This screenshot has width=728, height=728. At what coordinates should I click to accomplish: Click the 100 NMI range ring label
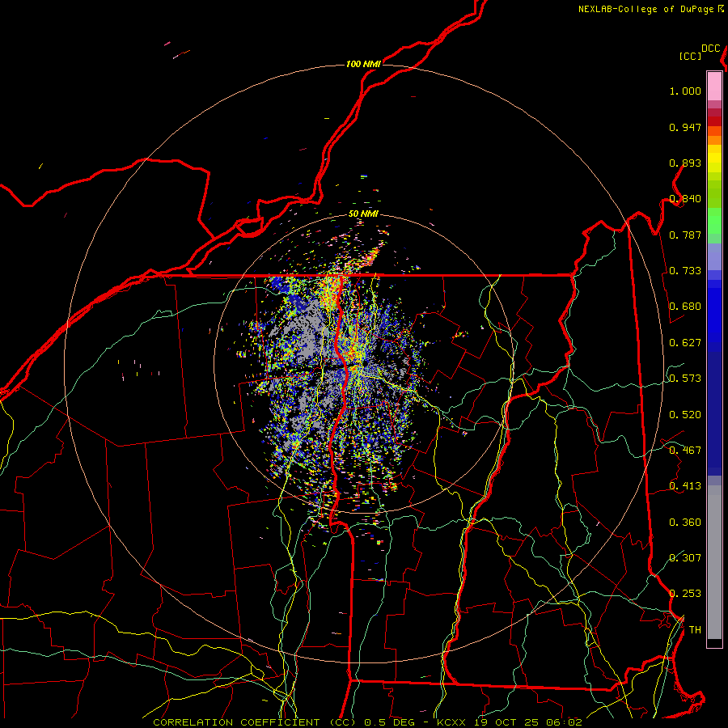point(363,64)
